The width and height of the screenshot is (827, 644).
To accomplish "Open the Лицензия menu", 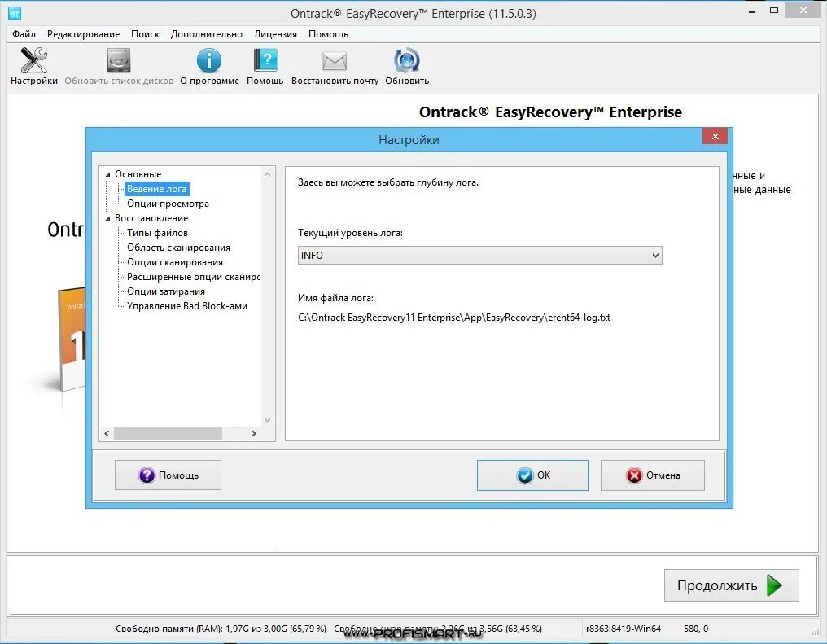I will pyautogui.click(x=275, y=34).
